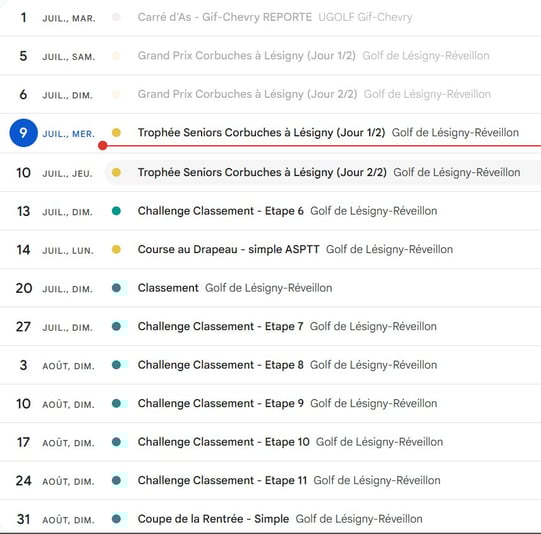Screen dimensions: 541x534
Task: Open the Thursday 10 July date
Action: pyautogui.click(x=23, y=172)
